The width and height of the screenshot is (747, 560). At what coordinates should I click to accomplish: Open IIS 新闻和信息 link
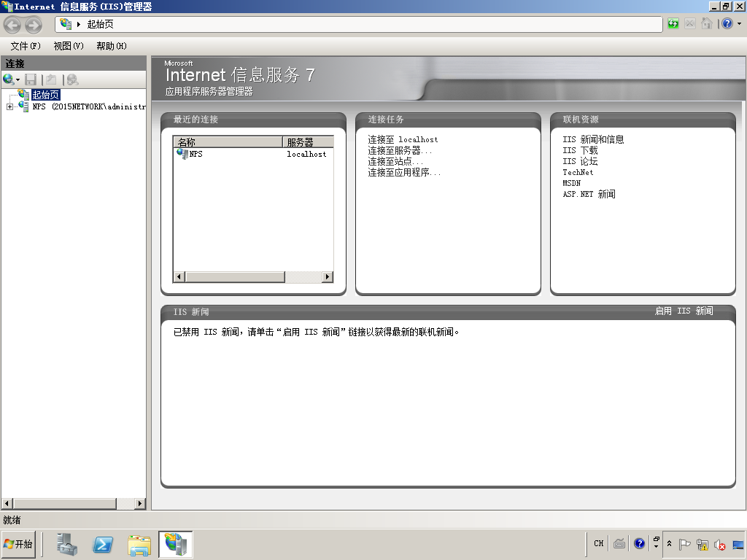[x=593, y=139]
